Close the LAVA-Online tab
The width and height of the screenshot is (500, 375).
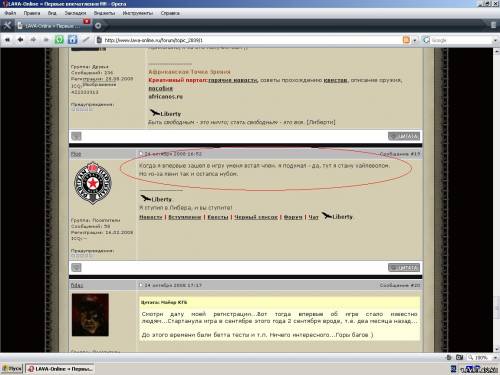[x=87, y=21]
